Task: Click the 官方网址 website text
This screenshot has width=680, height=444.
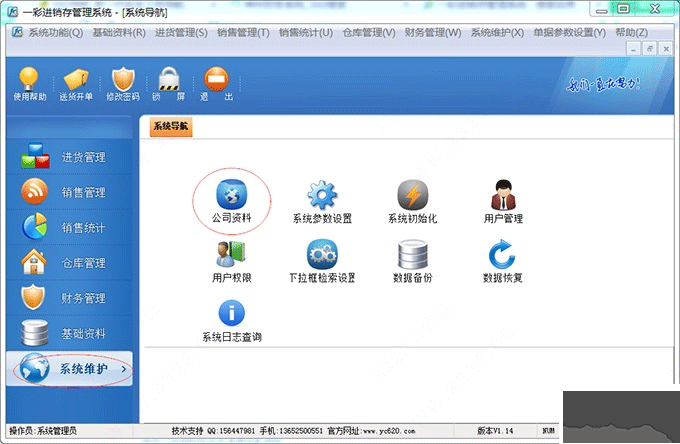Action: coord(371,431)
